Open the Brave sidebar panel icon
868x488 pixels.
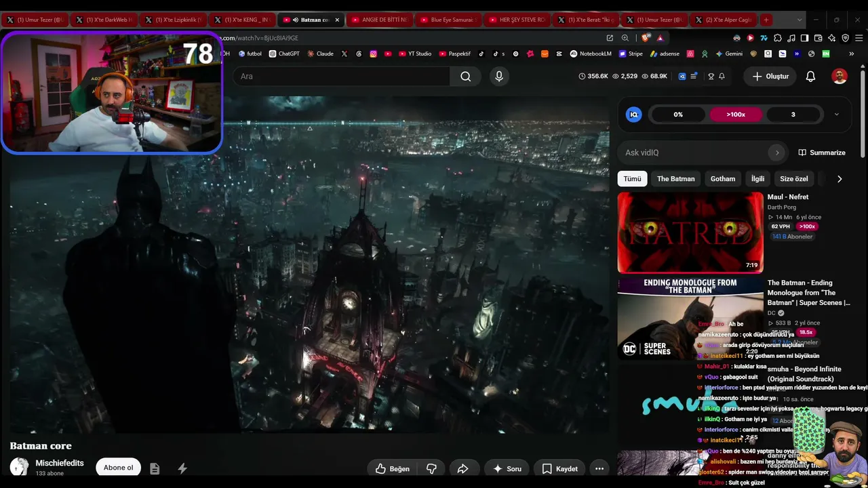[804, 38]
